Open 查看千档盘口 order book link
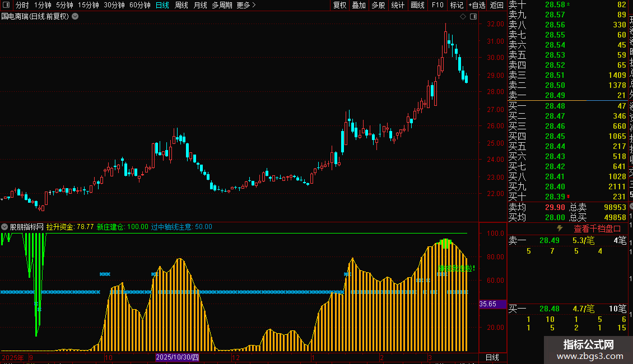This screenshot has height=364, width=633. (597, 229)
